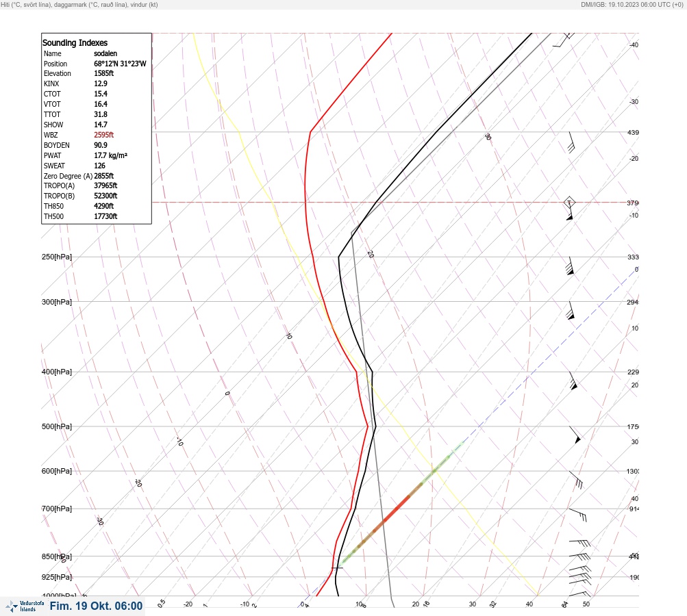This screenshot has width=687, height=616.
Task: Click the 600[hPa] pressure label
Action: coord(57,471)
